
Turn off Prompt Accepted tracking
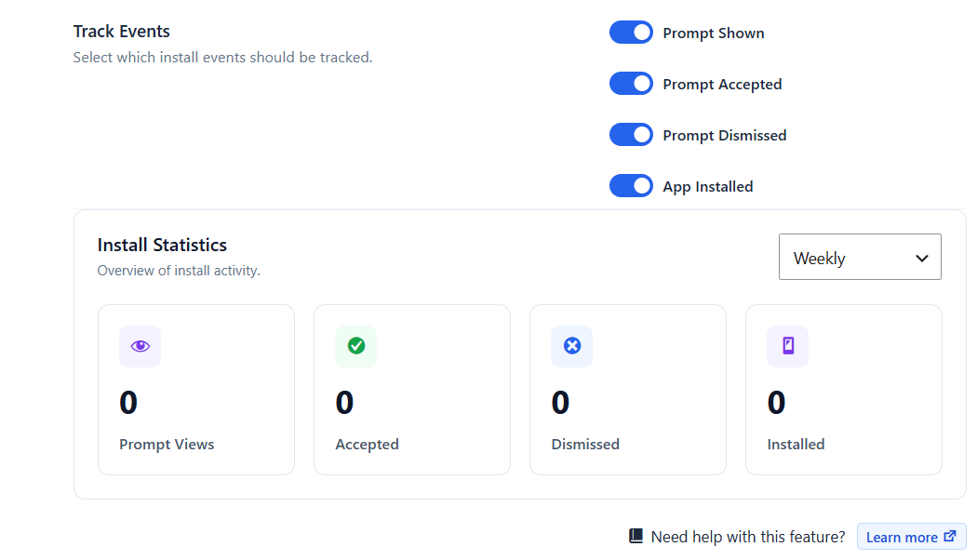[631, 84]
